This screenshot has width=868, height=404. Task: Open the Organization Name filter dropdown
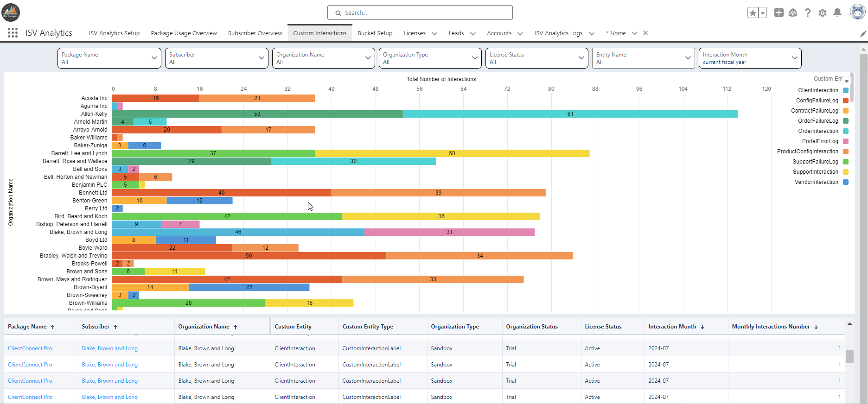click(x=323, y=58)
